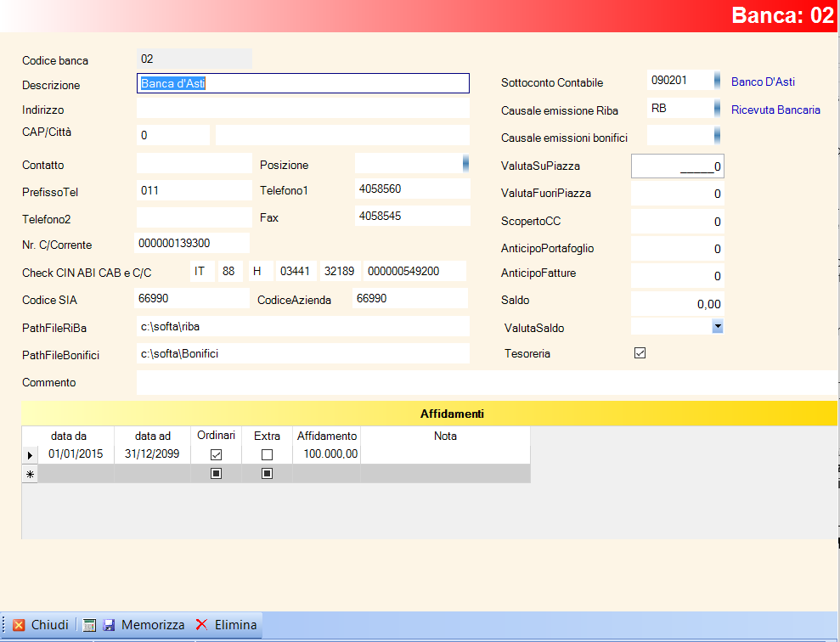Click the Extra column header
This screenshot has width=840, height=642.
click(x=267, y=436)
